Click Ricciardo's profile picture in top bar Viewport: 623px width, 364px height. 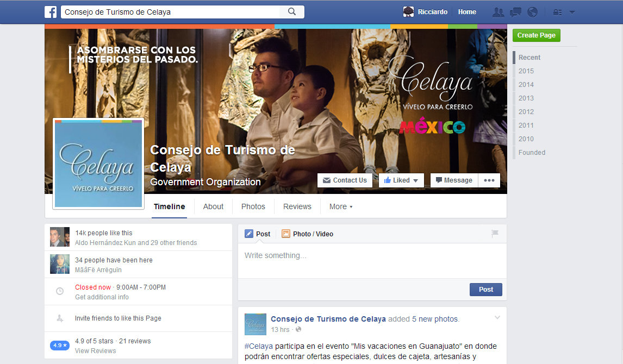tap(408, 12)
